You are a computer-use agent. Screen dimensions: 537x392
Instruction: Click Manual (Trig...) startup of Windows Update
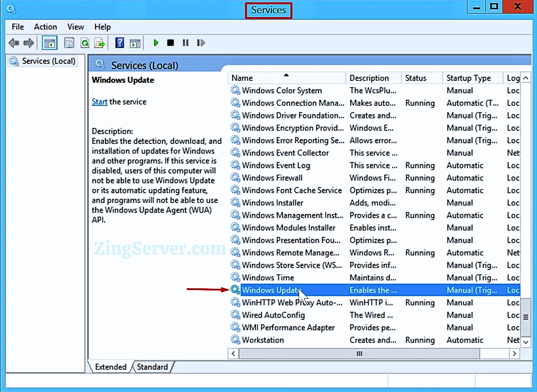pos(472,290)
